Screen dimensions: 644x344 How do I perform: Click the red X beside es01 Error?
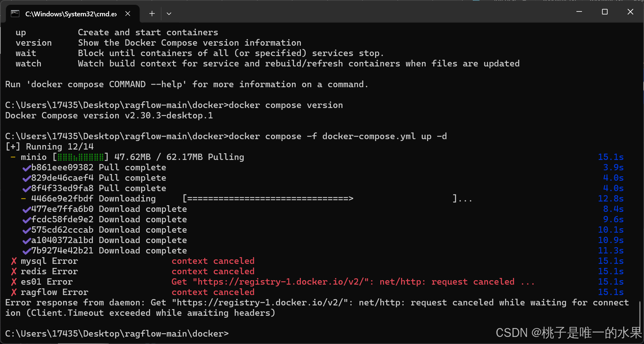14,282
